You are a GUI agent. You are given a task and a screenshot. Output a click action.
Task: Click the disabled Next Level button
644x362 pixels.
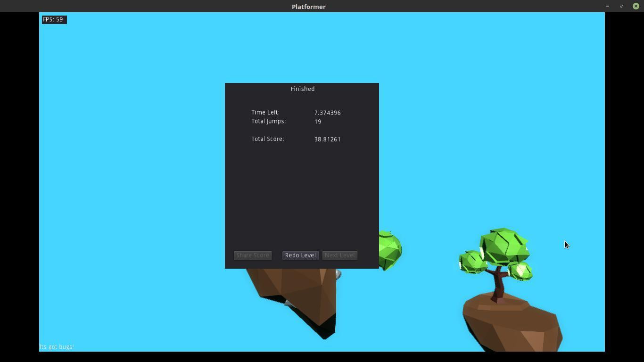pyautogui.click(x=340, y=255)
